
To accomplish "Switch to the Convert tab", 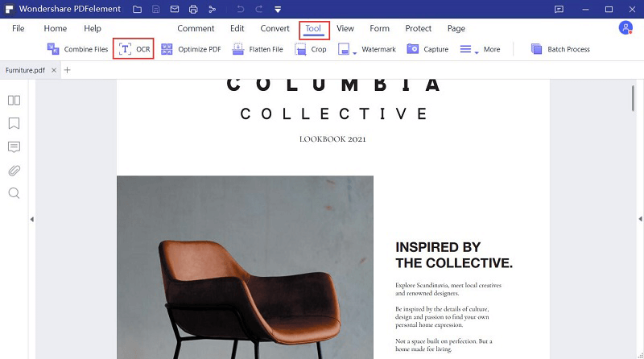I will tap(275, 28).
